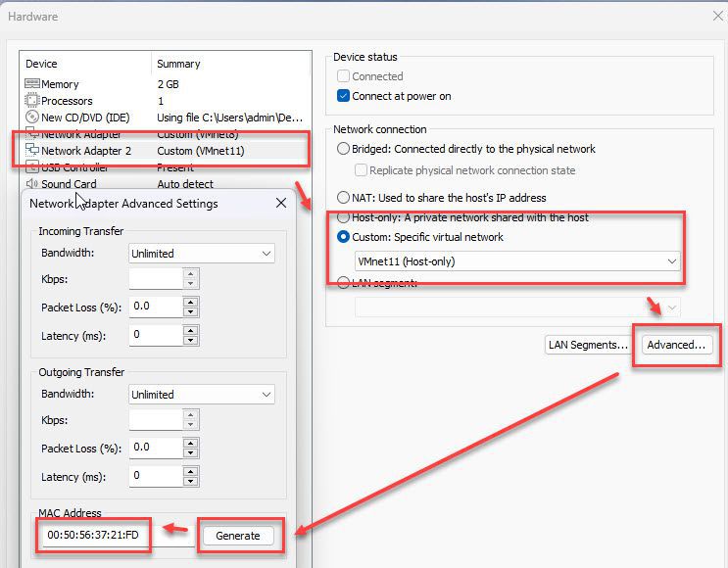This screenshot has height=568, width=728.
Task: Open the LAN Segments... dialog
Action: pos(588,345)
